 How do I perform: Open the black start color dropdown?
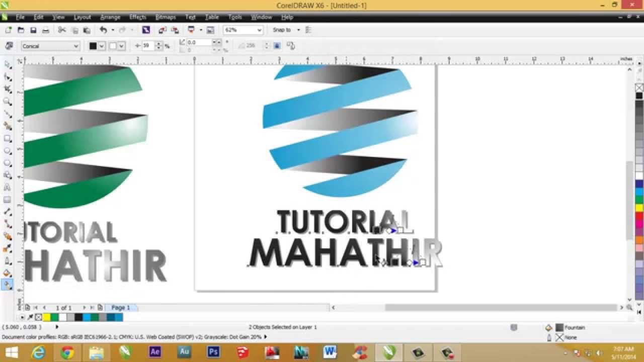[102, 46]
